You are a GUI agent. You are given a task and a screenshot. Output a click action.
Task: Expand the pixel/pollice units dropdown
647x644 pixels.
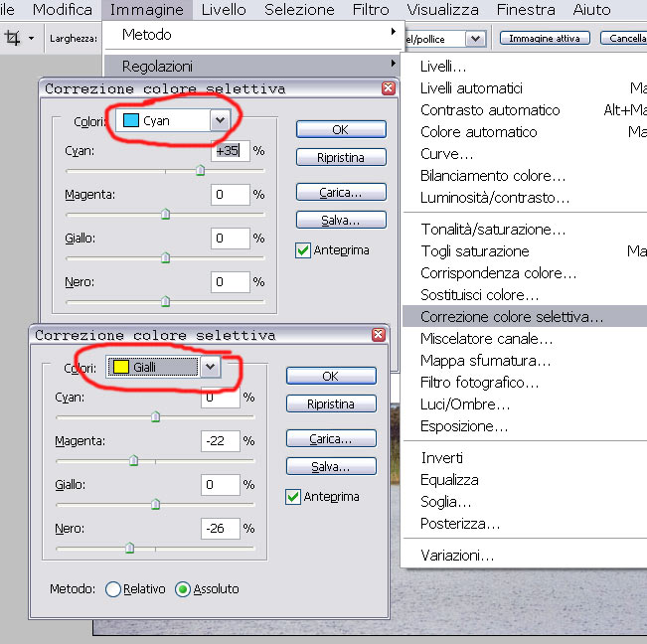coord(475,38)
